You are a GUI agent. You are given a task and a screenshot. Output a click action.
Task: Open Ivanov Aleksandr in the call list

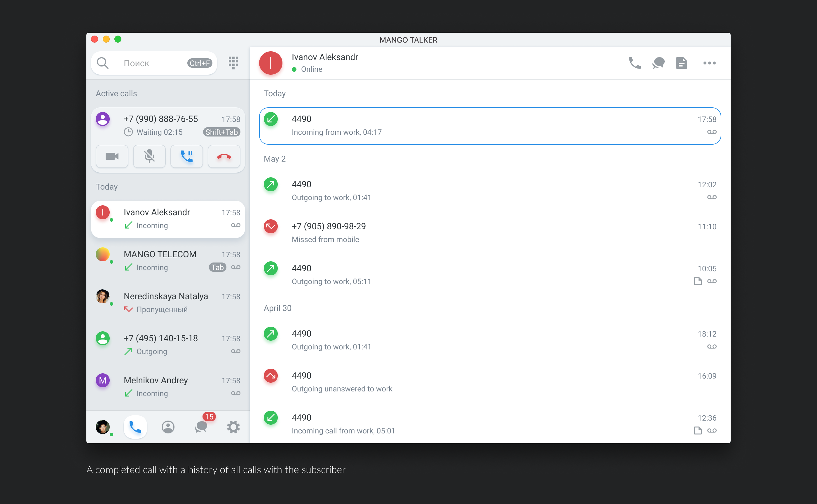168,219
